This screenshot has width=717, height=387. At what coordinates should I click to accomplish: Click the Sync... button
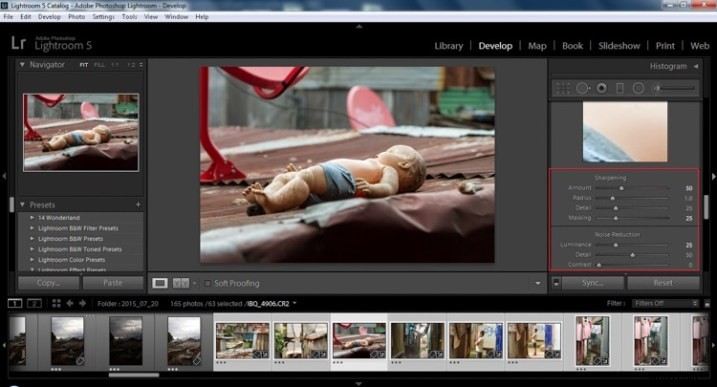click(x=593, y=283)
